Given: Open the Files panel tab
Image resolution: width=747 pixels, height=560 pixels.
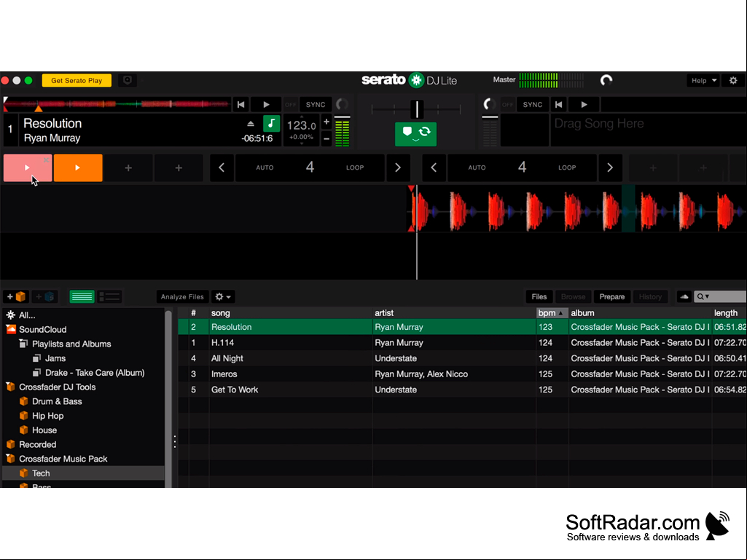Looking at the screenshot, I should [539, 296].
